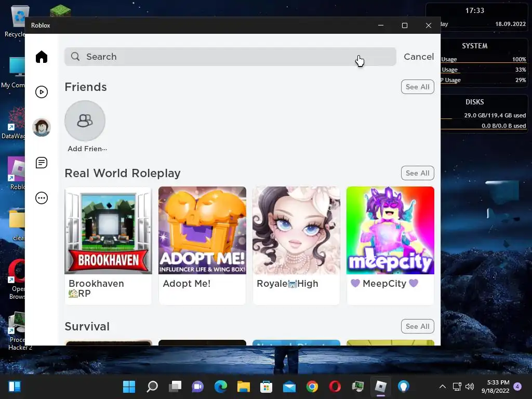The height and width of the screenshot is (399, 532).
Task: Open the taskbar clock and date
Action: pos(496,387)
